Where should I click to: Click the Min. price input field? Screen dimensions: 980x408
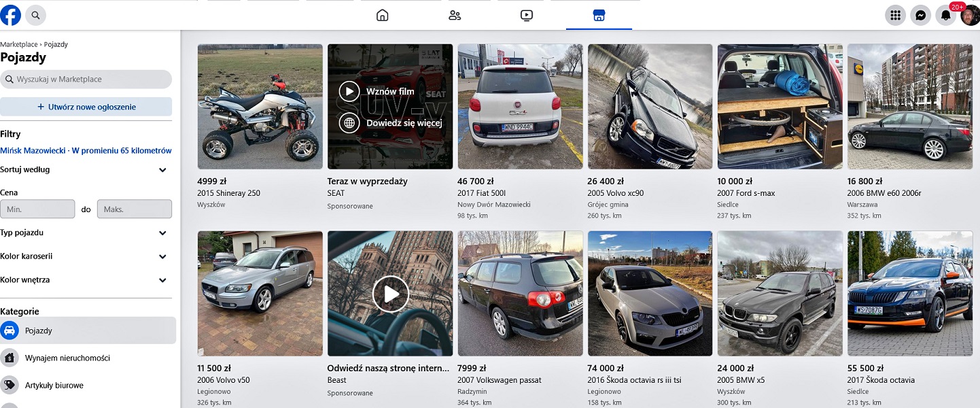click(x=37, y=209)
